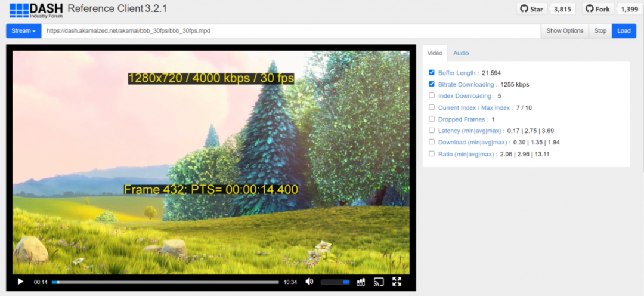Click the 1255 kbps bitrate value
This screenshot has width=644, height=296.
(515, 84)
